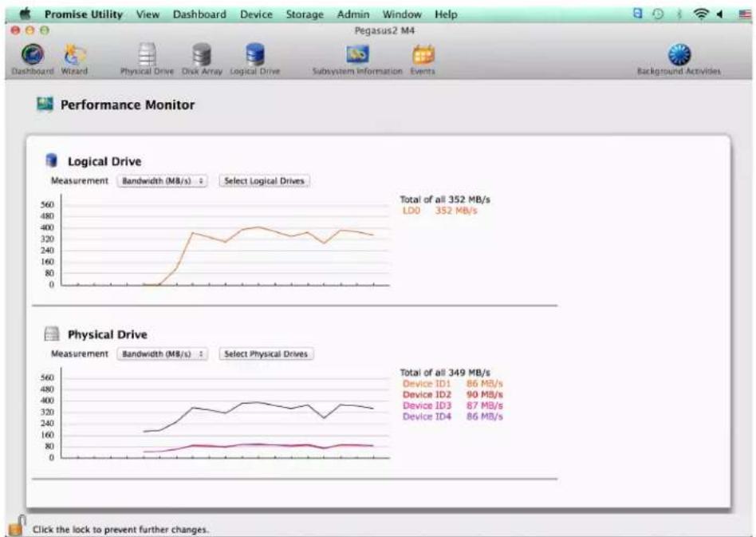The height and width of the screenshot is (537, 756).
Task: Launch the Wizard toolbar icon
Action: click(x=75, y=54)
